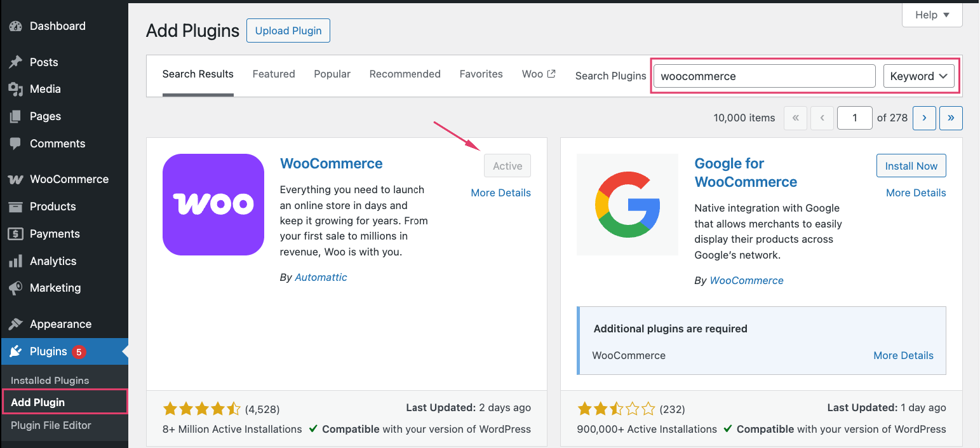Open Plugins menu item
This screenshot has height=448, width=980.
[64, 351]
